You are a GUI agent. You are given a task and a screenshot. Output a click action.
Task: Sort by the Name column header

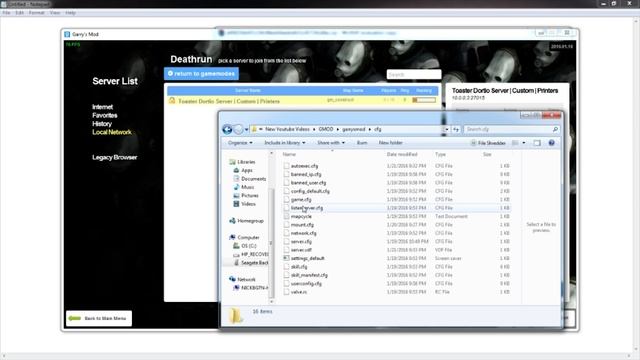289,154
